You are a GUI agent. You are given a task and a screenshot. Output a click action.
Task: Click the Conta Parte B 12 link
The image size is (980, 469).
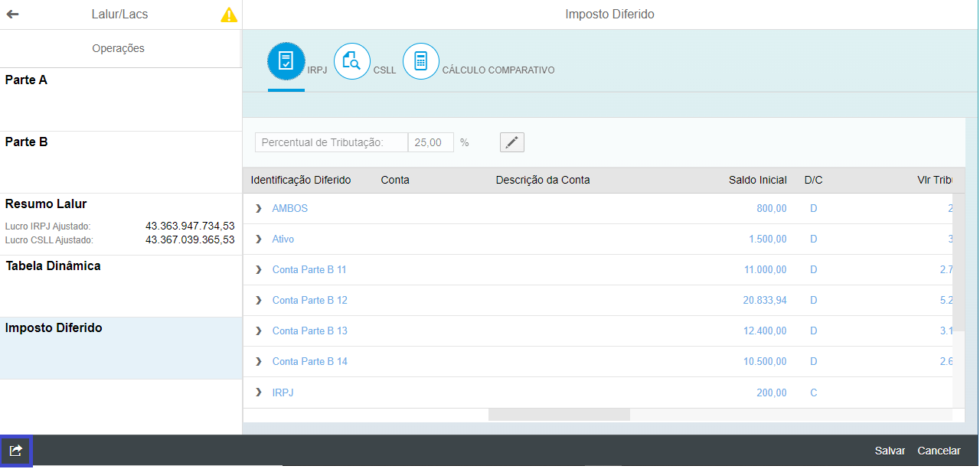point(309,300)
